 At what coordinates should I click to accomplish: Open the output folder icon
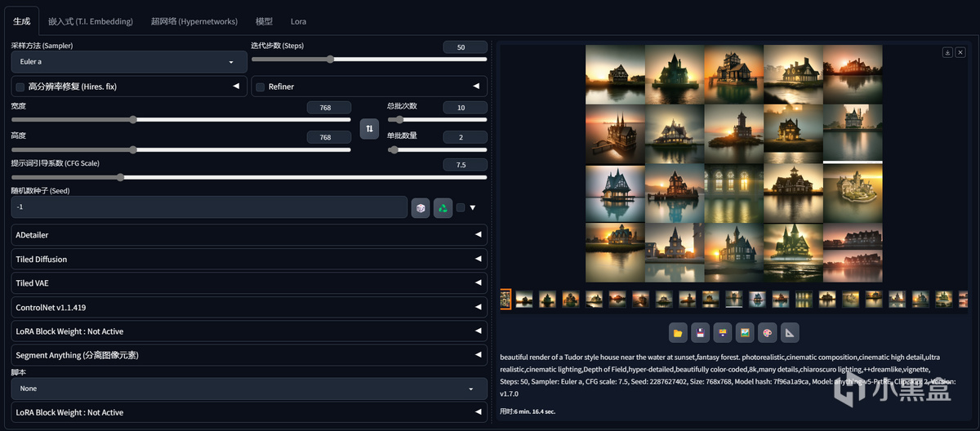678,332
